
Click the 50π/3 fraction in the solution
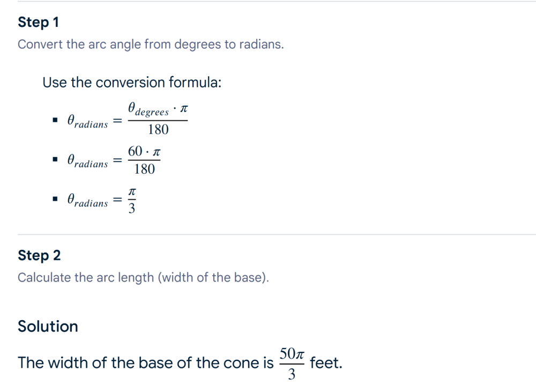[x=292, y=363]
